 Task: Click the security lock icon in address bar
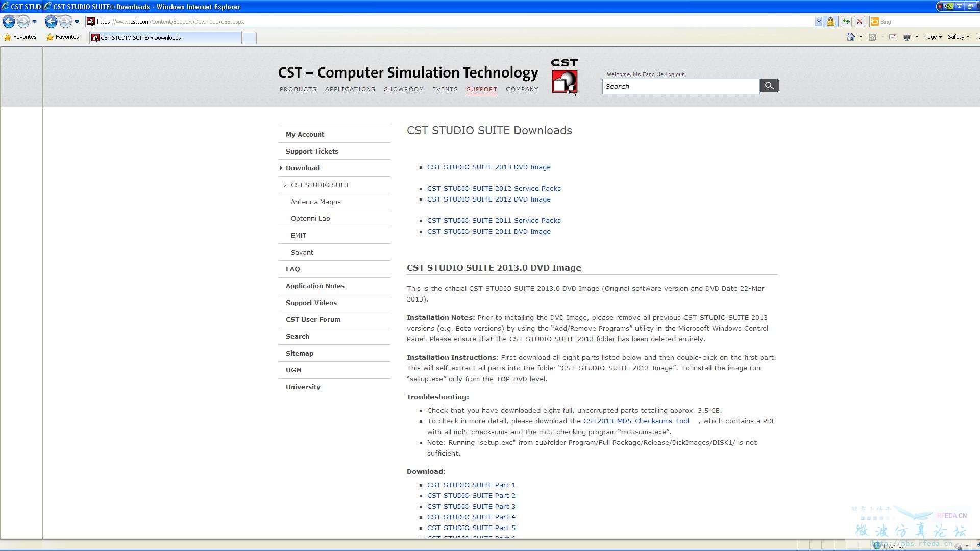[x=830, y=21]
